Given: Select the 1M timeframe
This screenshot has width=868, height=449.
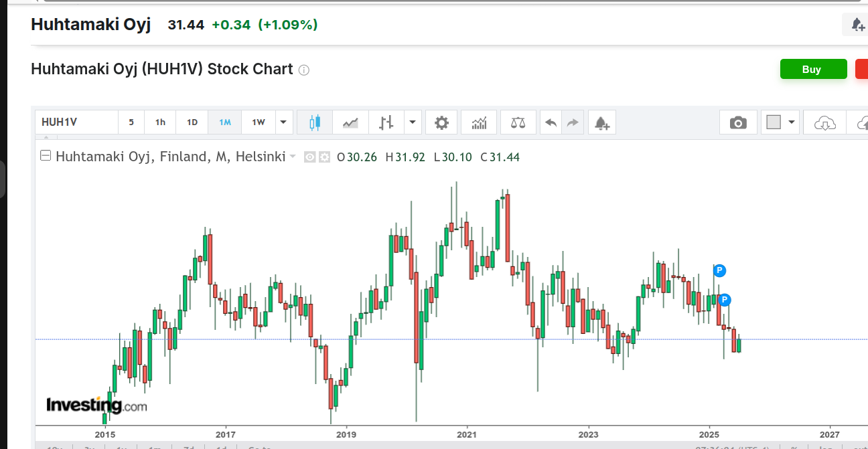Looking at the screenshot, I should point(225,122).
